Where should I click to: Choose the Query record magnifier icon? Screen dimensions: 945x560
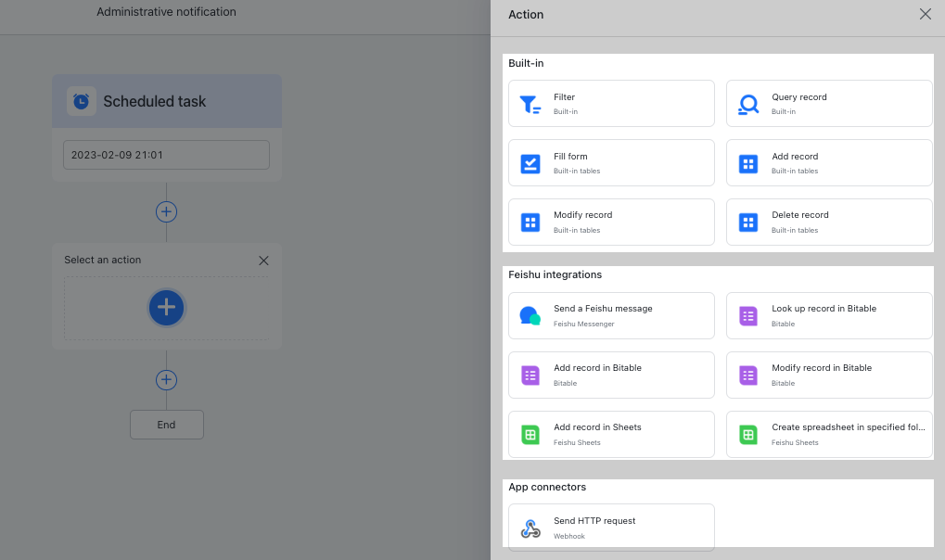tap(748, 104)
